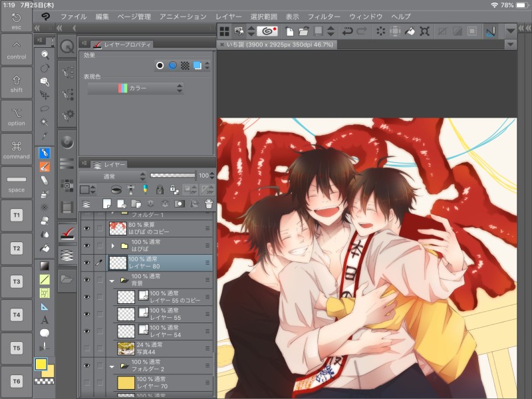
Task: Select the Text tool letter A
Action: pos(45,320)
